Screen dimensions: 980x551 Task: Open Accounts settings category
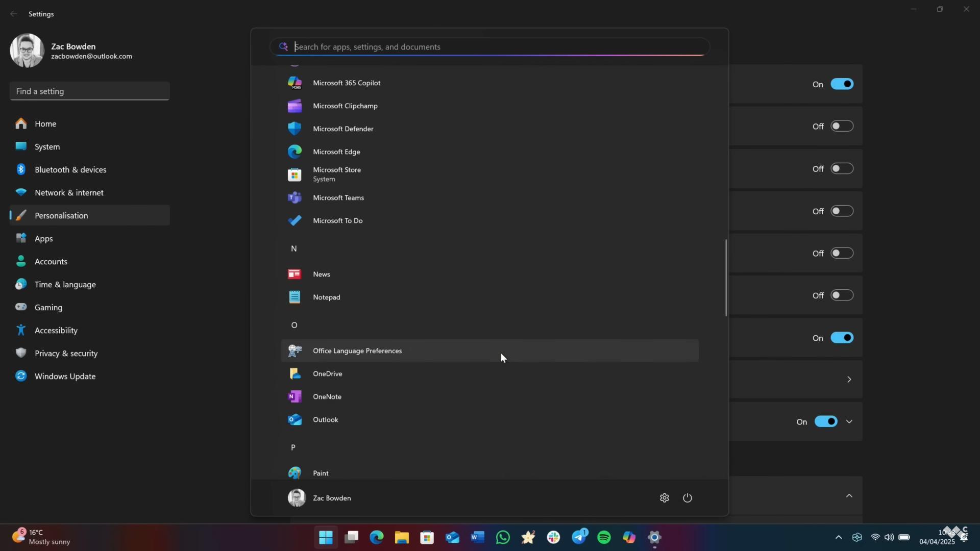90,261
